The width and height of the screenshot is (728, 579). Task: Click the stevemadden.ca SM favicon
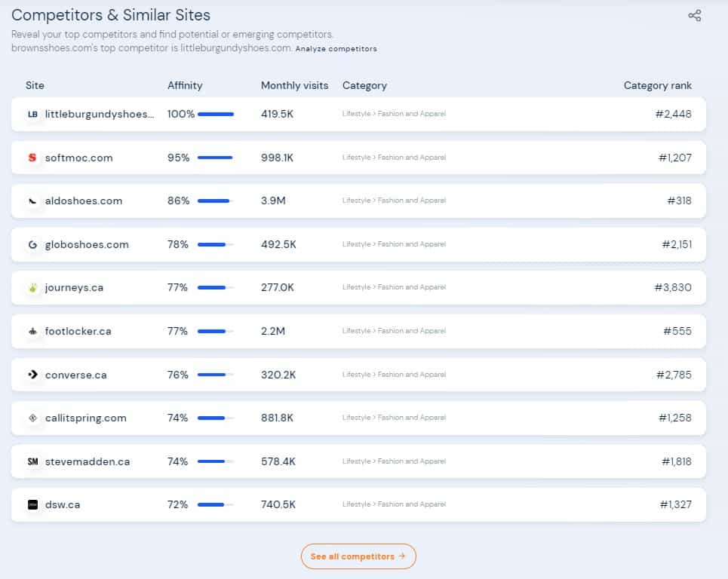pyautogui.click(x=32, y=461)
